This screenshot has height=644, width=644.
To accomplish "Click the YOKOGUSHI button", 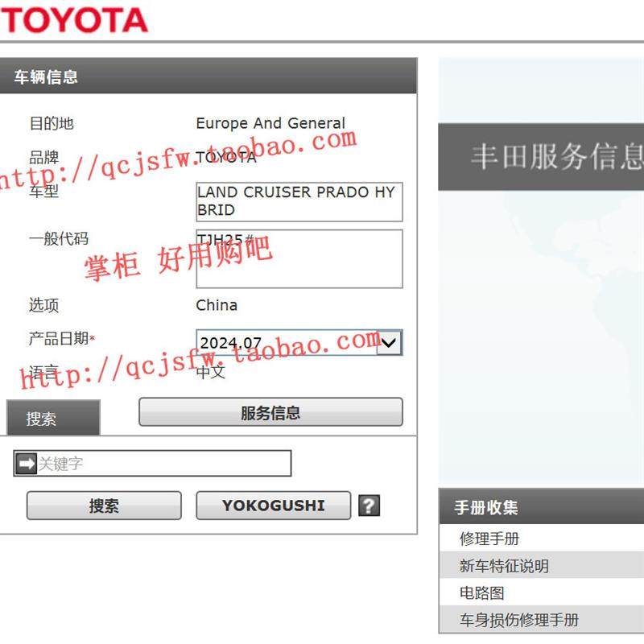I will (x=274, y=506).
